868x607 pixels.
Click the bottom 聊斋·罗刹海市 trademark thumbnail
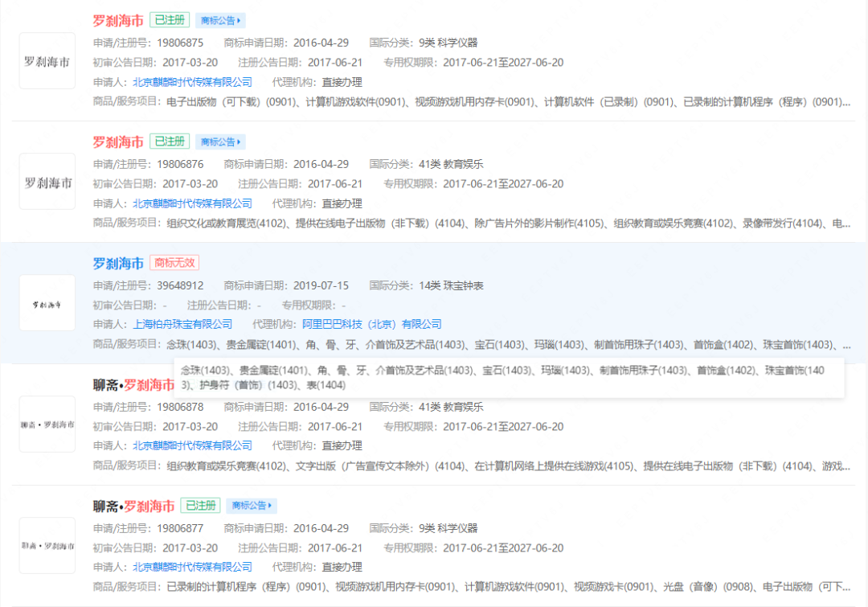click(x=47, y=545)
